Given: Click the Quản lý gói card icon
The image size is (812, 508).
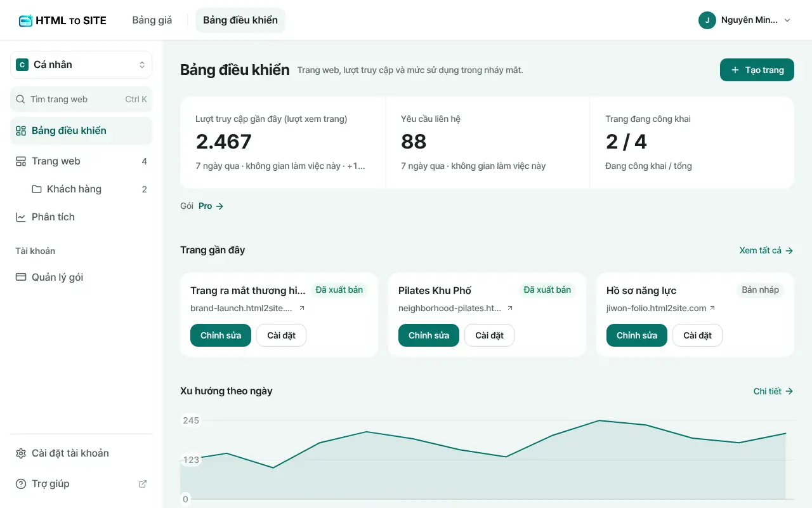Looking at the screenshot, I should [x=21, y=277].
